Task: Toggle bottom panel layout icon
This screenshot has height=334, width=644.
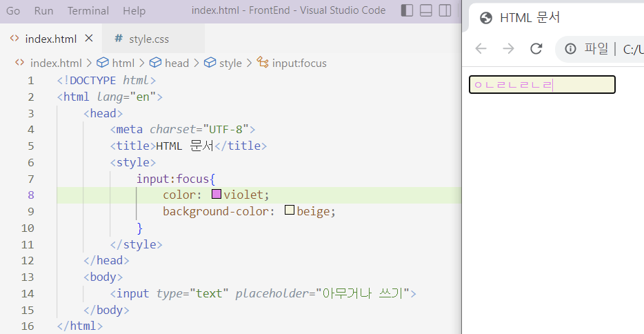Action: point(426,10)
